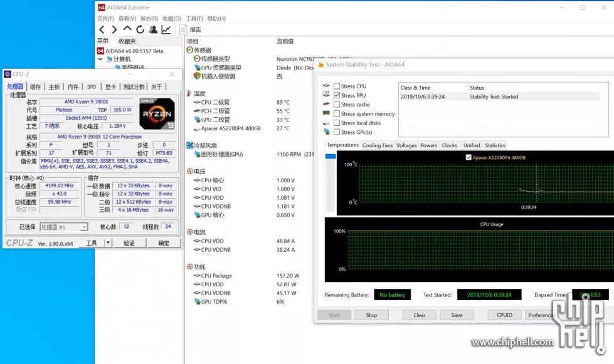Open the 报告(R) menu
Screen dimensions: 614x364
point(149,18)
